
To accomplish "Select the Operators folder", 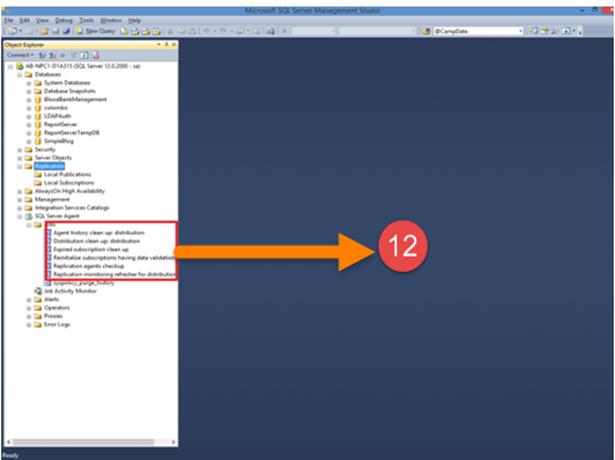I will click(57, 308).
